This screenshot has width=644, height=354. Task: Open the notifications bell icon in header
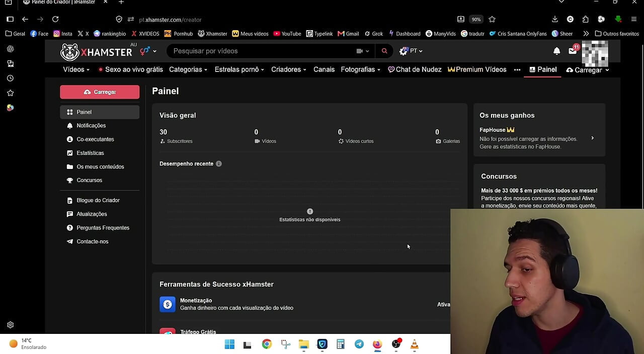tap(556, 51)
